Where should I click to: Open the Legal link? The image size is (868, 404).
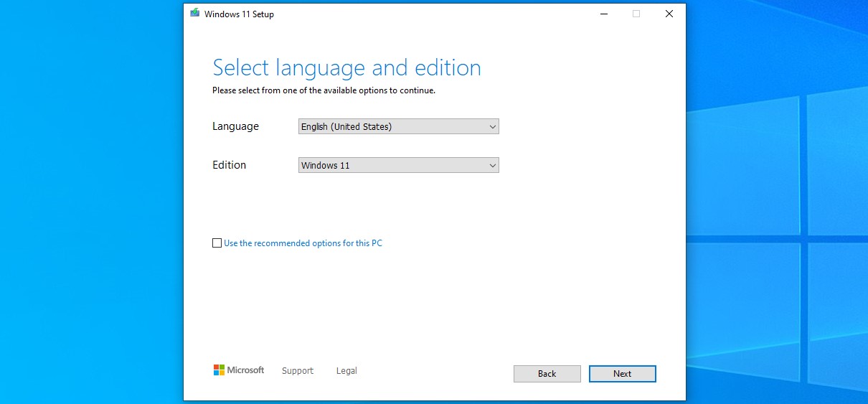[x=346, y=371]
